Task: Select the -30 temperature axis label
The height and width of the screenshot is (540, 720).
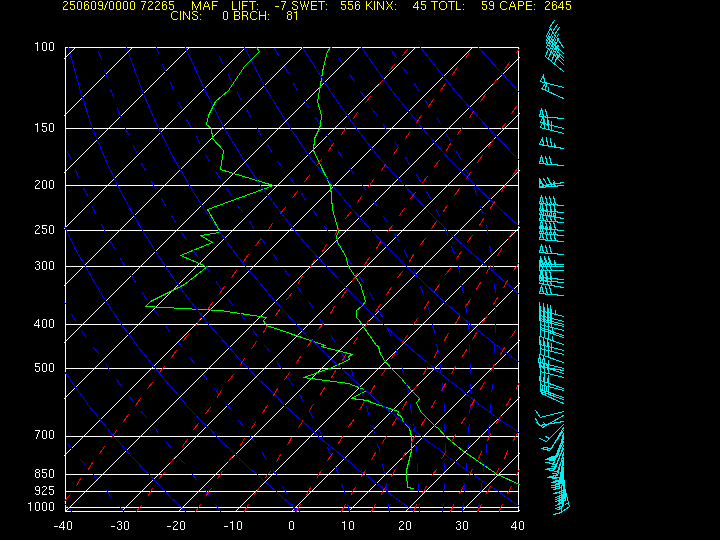Action: pyautogui.click(x=120, y=526)
